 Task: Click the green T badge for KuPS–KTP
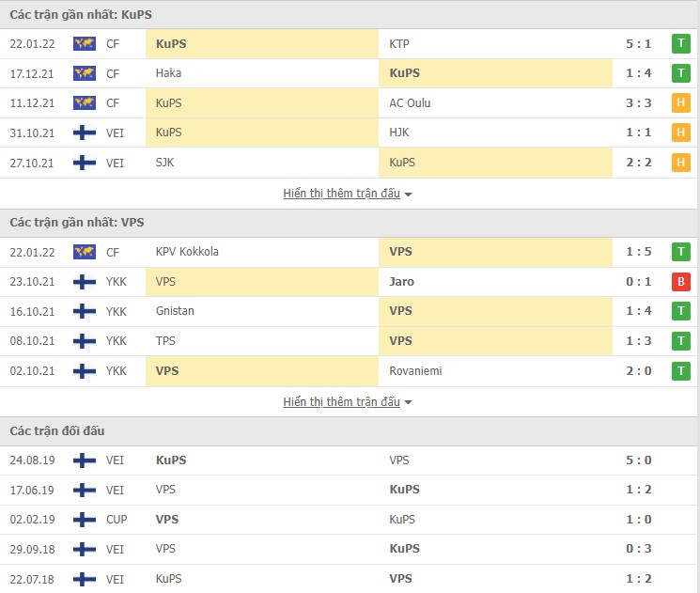(x=681, y=44)
